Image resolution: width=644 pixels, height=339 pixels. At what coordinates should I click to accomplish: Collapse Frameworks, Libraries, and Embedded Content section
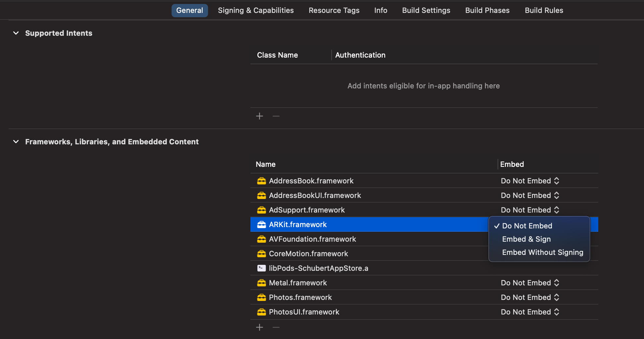coord(16,142)
